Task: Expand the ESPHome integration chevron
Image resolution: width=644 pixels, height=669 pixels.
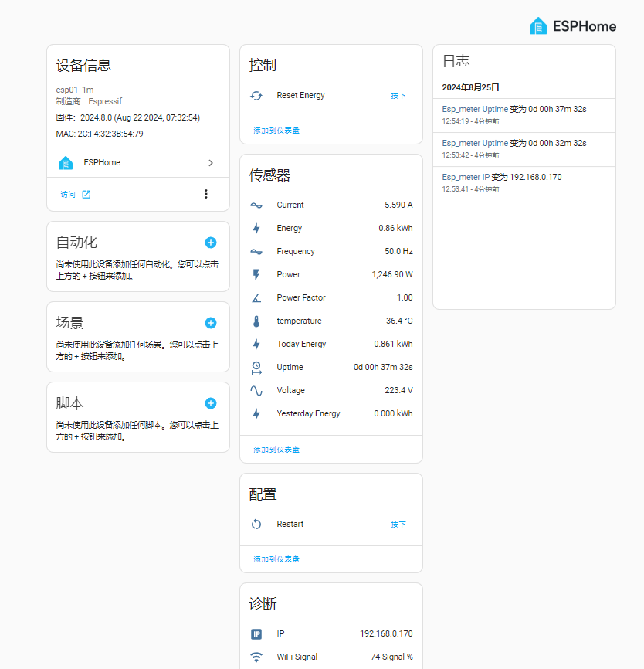Action: [211, 163]
